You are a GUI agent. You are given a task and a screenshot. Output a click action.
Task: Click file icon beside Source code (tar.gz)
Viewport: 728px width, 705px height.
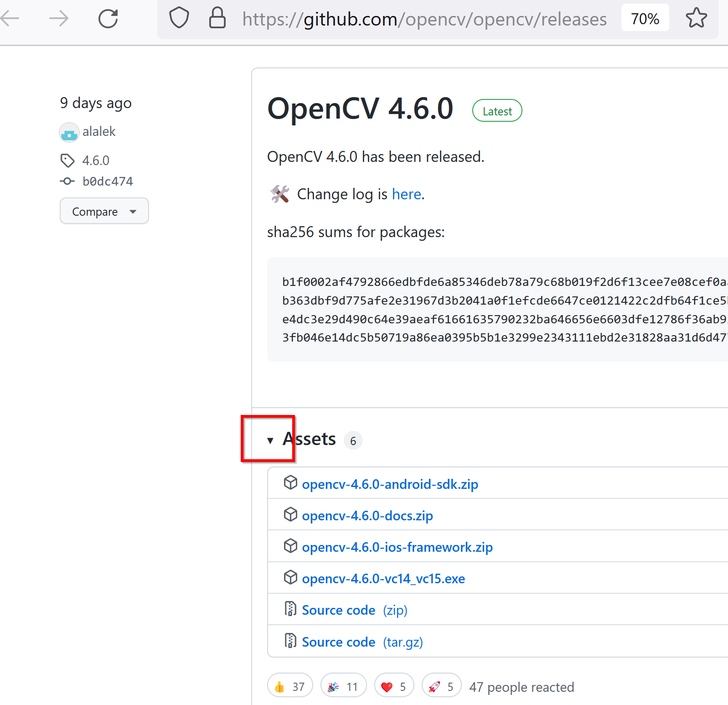pyautogui.click(x=290, y=641)
